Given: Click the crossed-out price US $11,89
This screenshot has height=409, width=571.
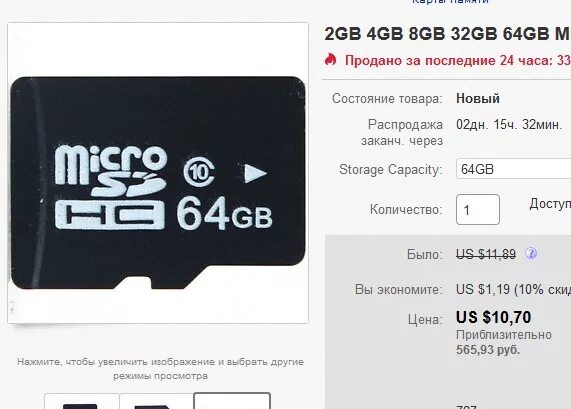Looking at the screenshot, I should pyautogui.click(x=486, y=254).
